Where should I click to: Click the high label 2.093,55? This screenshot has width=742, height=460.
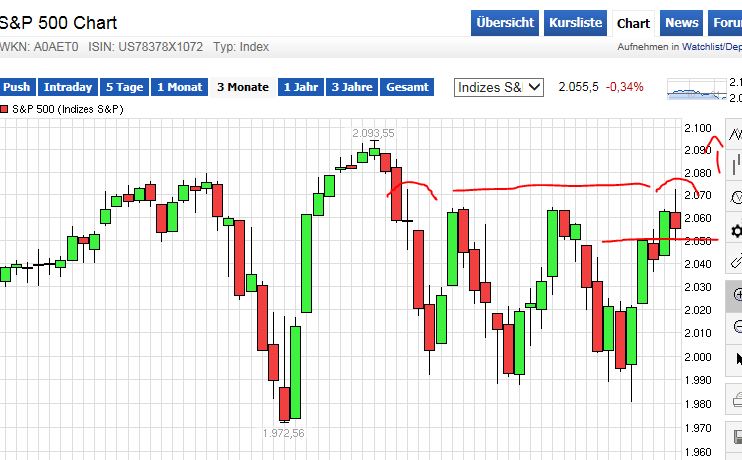click(373, 133)
